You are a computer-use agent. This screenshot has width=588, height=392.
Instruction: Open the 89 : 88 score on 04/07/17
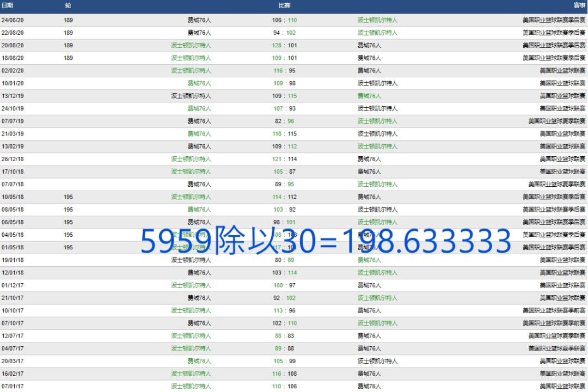(284, 348)
